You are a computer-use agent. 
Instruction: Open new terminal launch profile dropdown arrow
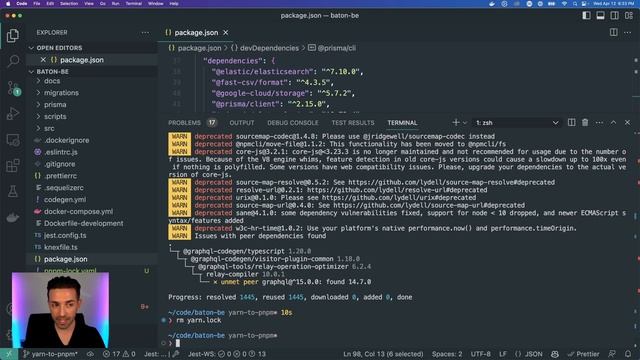pyautogui.click(x=464, y=123)
